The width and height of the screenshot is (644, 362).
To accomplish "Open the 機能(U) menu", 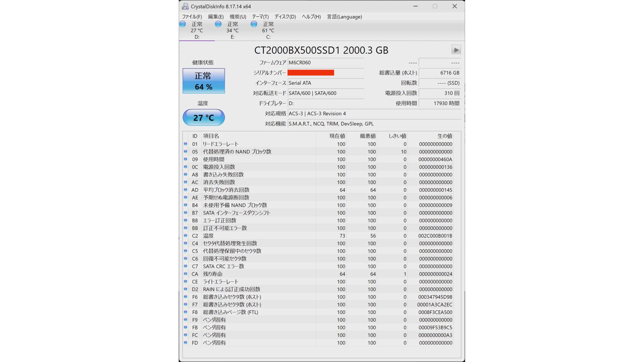I will [238, 17].
